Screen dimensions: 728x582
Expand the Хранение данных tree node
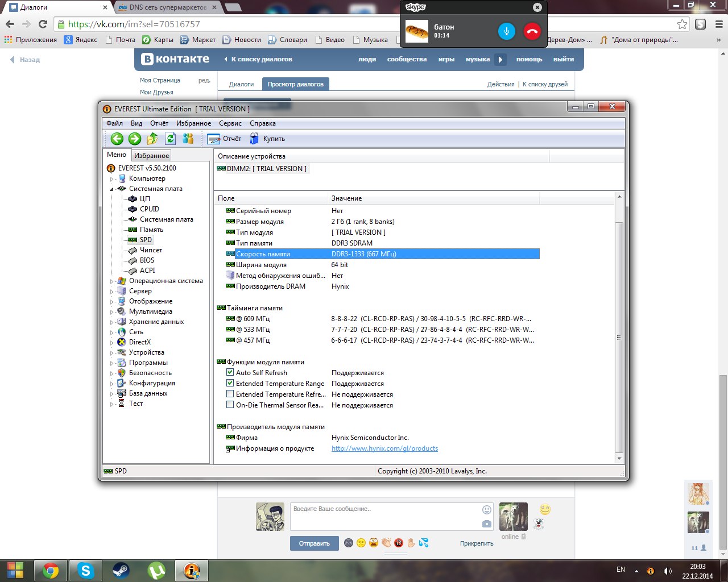tap(112, 322)
